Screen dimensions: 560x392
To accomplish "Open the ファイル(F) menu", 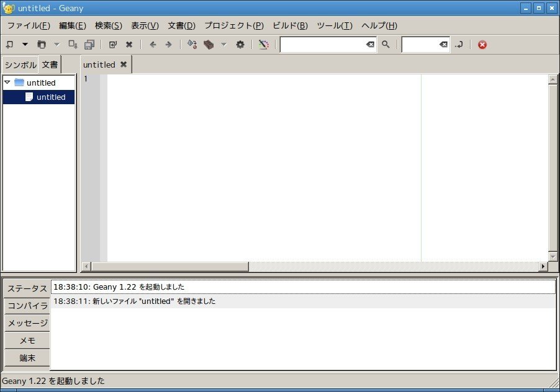I will pos(29,25).
